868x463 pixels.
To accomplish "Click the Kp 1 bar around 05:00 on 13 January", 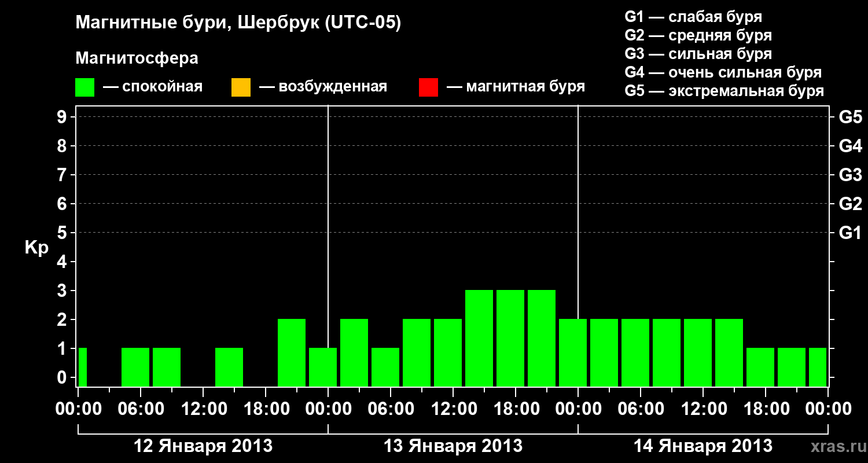I will 385,367.
